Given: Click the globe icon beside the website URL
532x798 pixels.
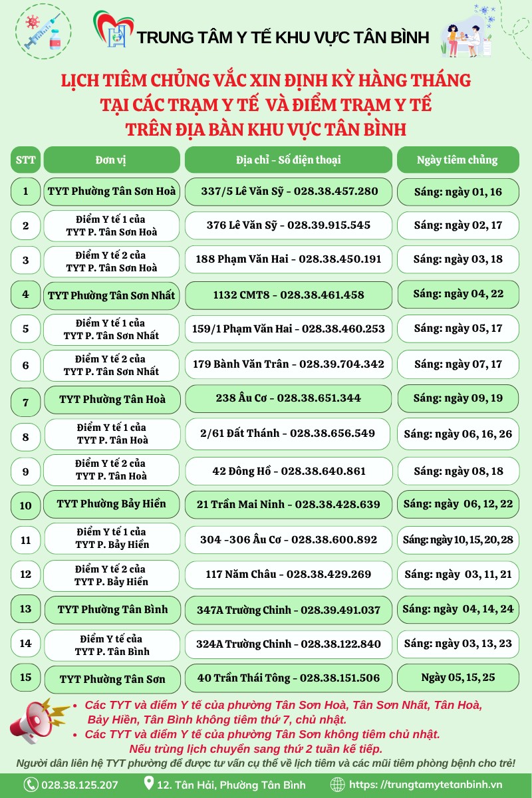Looking at the screenshot, I should click(x=338, y=785).
